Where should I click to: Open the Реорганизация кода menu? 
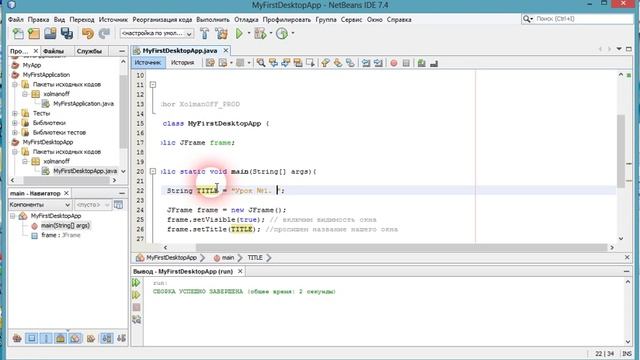tap(162, 20)
